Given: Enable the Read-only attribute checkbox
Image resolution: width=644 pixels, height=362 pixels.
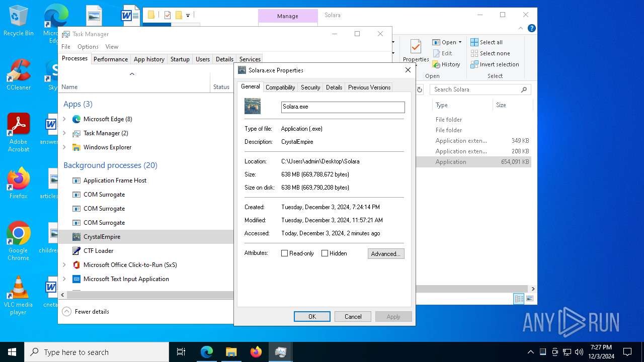Looking at the screenshot, I should pyautogui.click(x=284, y=253).
